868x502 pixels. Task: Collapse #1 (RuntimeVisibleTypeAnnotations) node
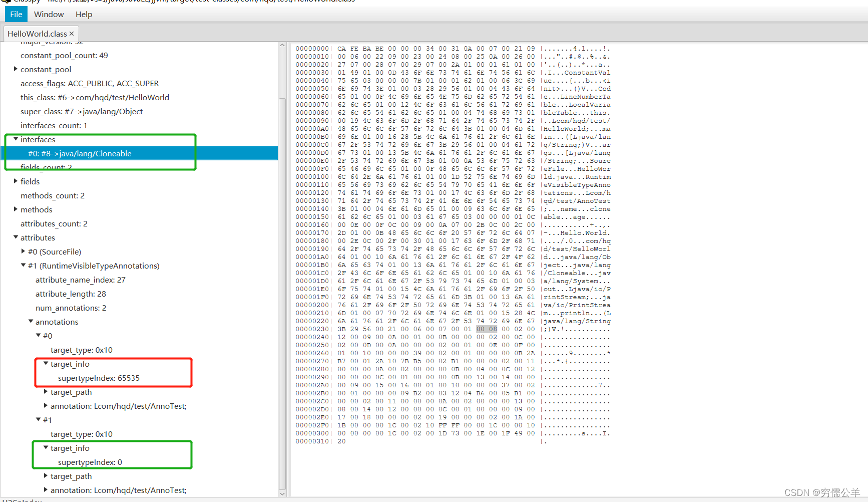click(23, 266)
